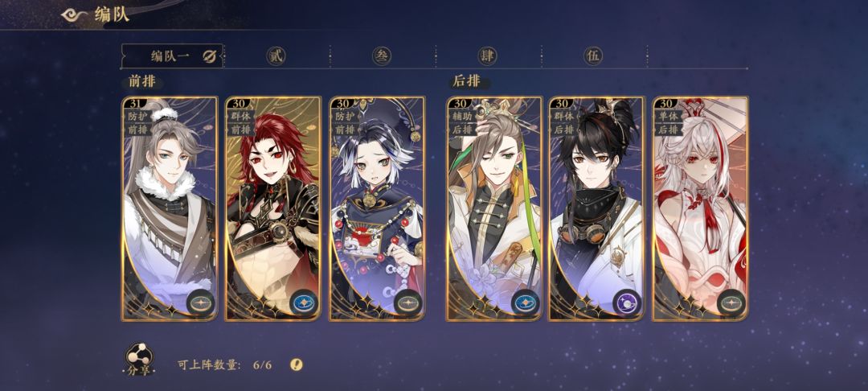Click the purple planet badge on the black-haired card
This screenshot has height=391, width=868.
click(x=627, y=303)
